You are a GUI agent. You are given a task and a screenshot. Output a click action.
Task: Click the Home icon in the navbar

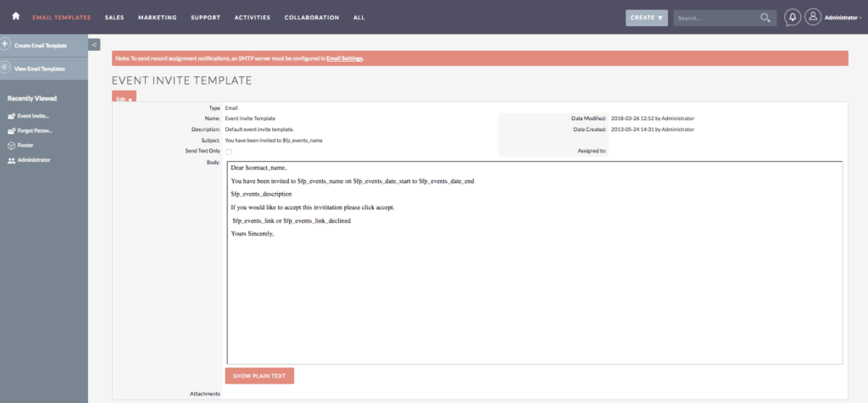click(15, 17)
